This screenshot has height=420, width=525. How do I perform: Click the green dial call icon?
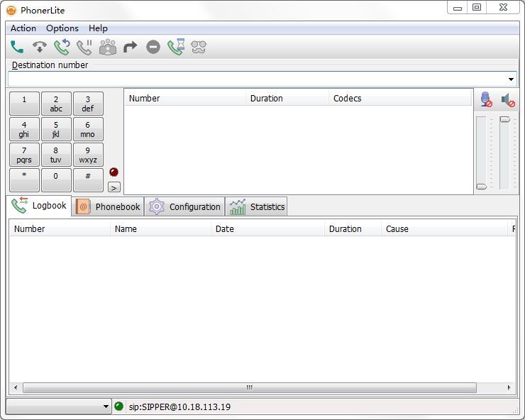[17, 48]
